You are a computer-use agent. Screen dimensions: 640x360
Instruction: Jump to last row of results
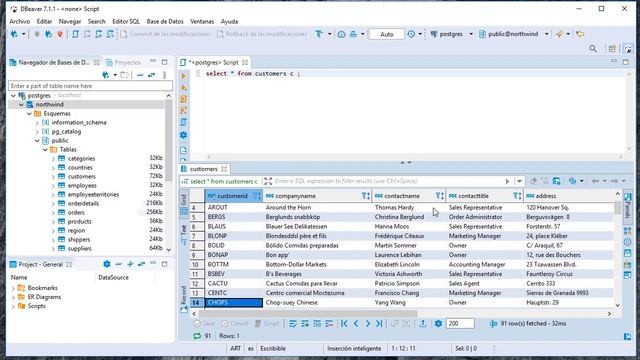click(379, 324)
